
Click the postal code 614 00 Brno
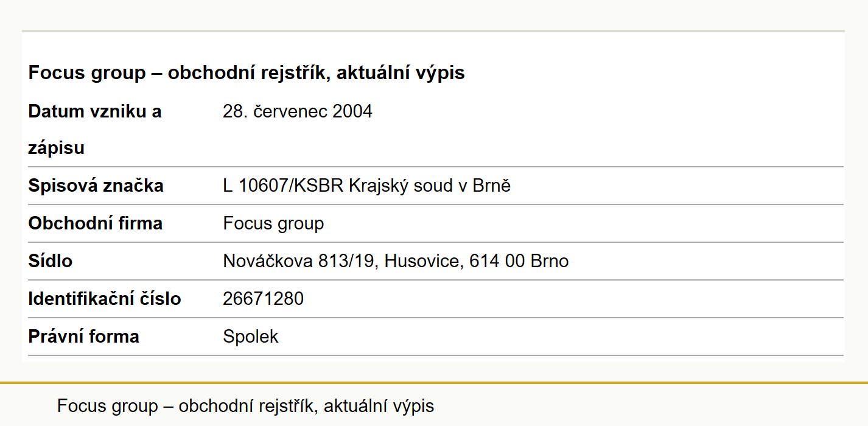pos(519,261)
